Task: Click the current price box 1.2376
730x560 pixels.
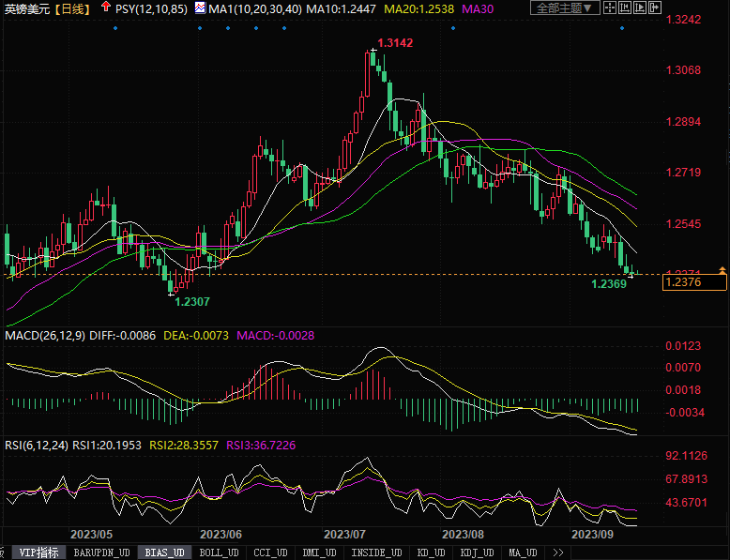Action: (692, 282)
